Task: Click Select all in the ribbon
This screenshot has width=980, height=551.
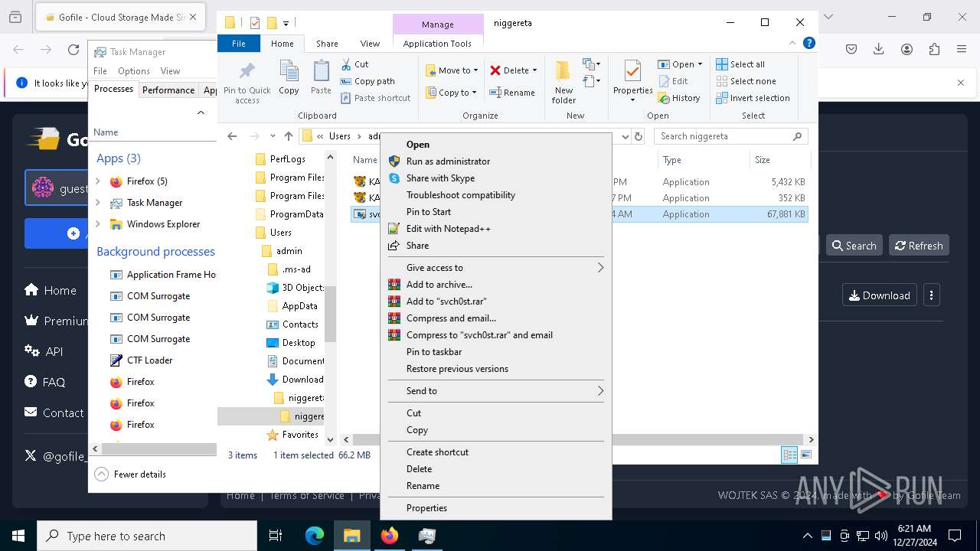Action: pyautogui.click(x=740, y=64)
